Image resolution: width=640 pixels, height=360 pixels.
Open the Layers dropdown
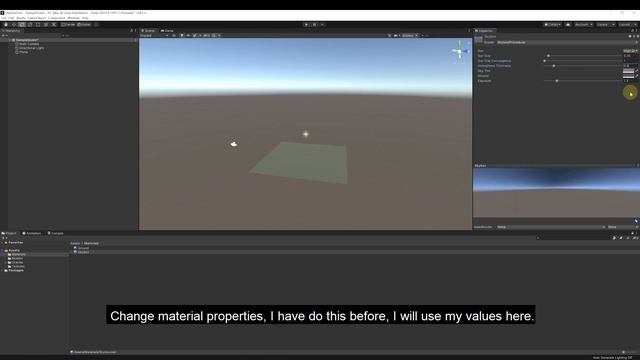(606, 24)
